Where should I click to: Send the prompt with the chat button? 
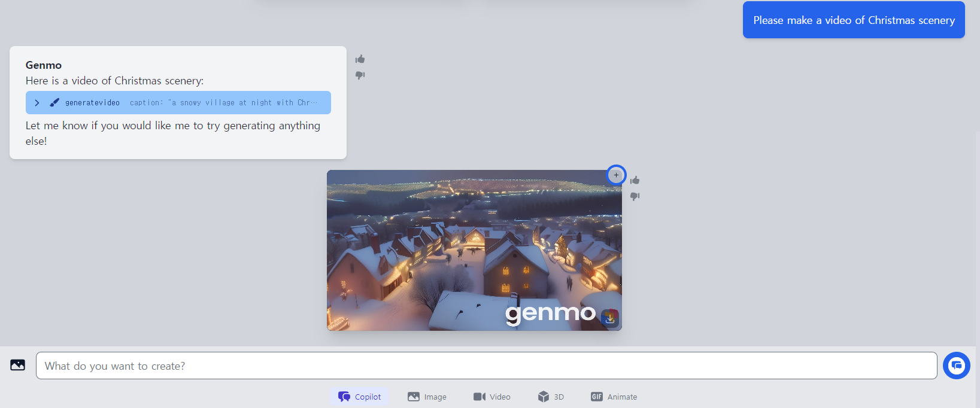click(x=957, y=366)
